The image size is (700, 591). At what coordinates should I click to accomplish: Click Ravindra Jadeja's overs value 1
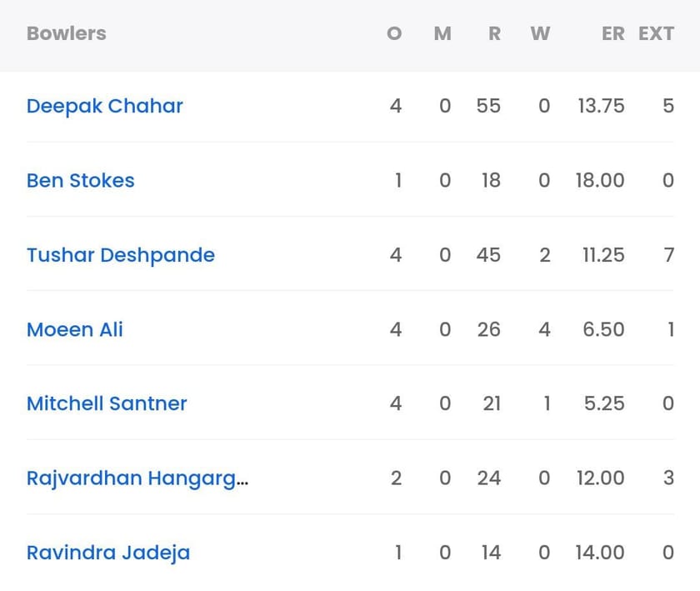click(397, 553)
